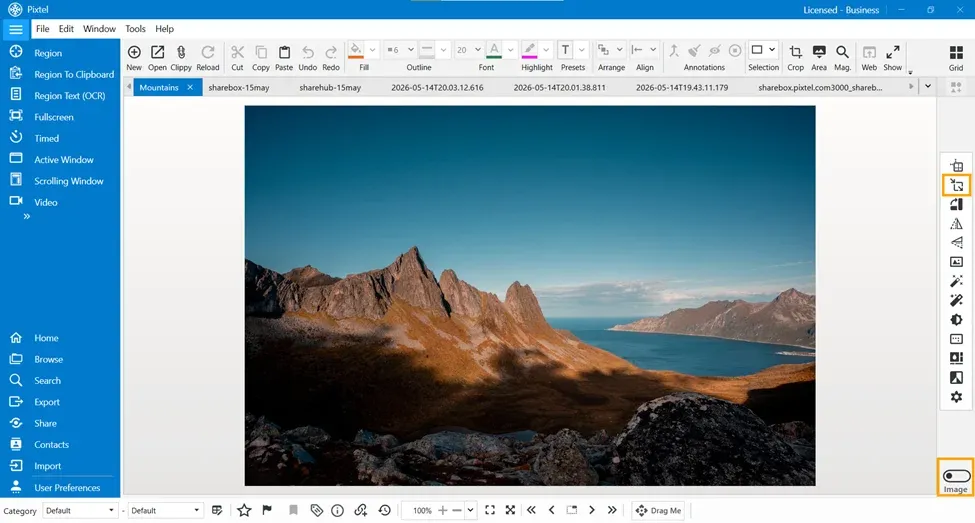Open an image with the Open icon
This screenshot has width=975, height=523.
point(157,52)
